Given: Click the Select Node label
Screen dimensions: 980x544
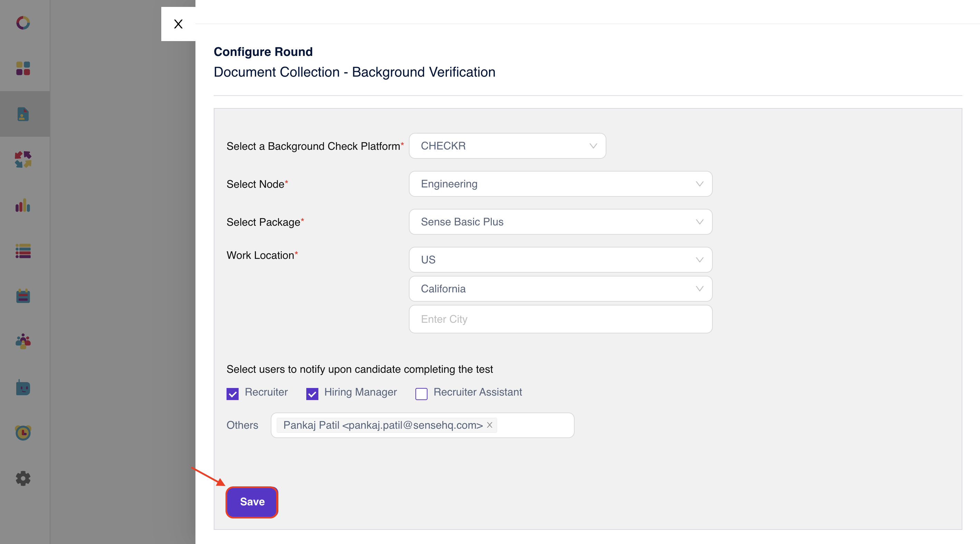Looking at the screenshot, I should coord(257,184).
